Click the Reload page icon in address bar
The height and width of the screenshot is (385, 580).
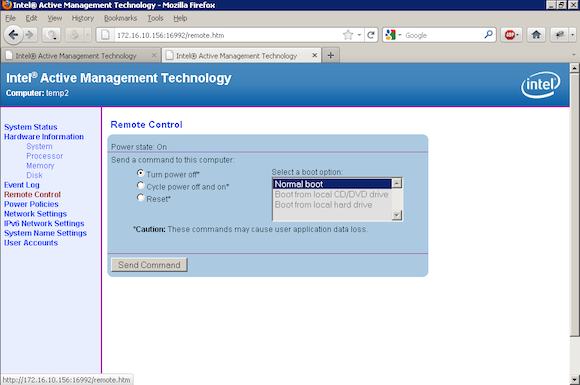click(x=371, y=35)
